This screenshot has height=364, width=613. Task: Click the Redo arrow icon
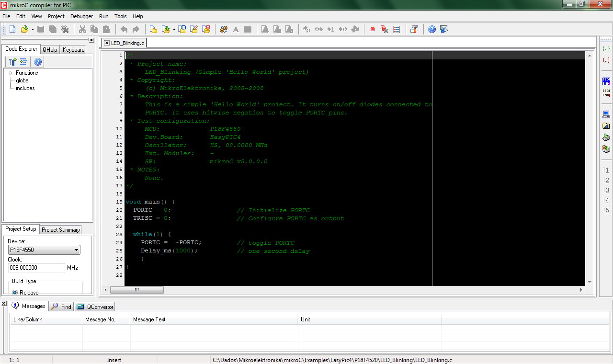(136, 29)
